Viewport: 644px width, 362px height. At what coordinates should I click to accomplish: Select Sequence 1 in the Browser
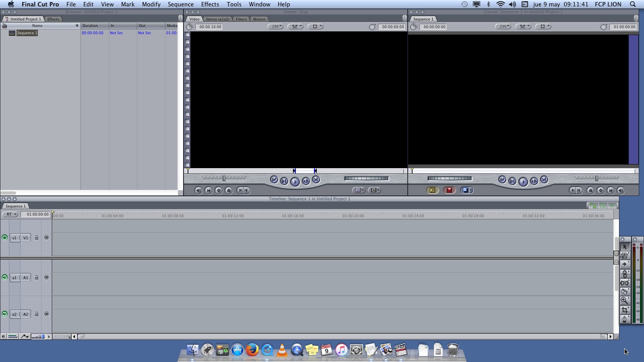pos(27,33)
